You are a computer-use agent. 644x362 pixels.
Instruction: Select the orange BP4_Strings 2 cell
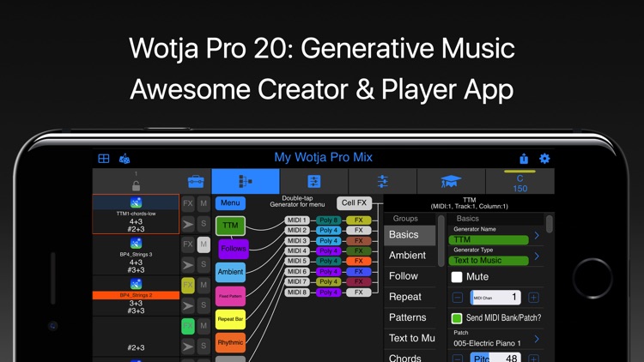[x=136, y=295]
